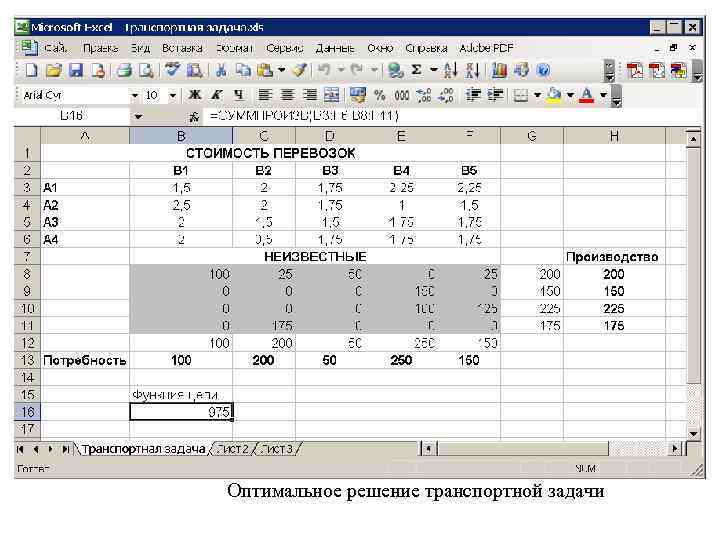720x540 pixels.
Task: Open the Правка menu
Action: click(x=100, y=48)
